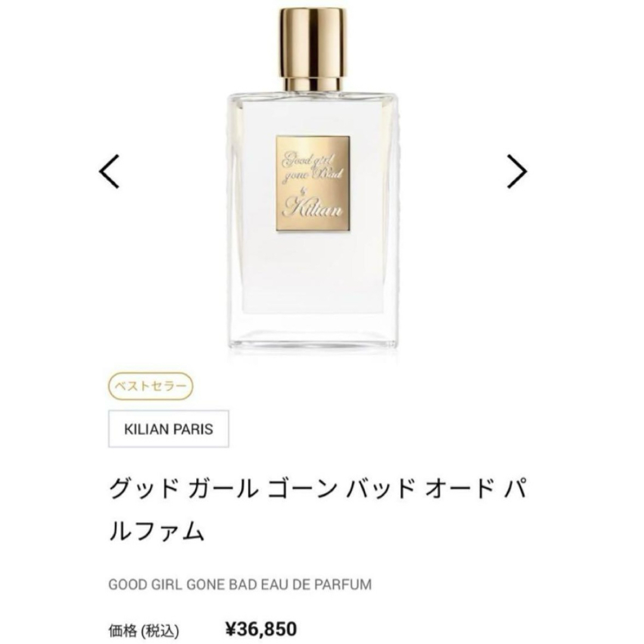Screen dimensions: 644x644
Task: Go to the previous product image
Action: click(109, 171)
